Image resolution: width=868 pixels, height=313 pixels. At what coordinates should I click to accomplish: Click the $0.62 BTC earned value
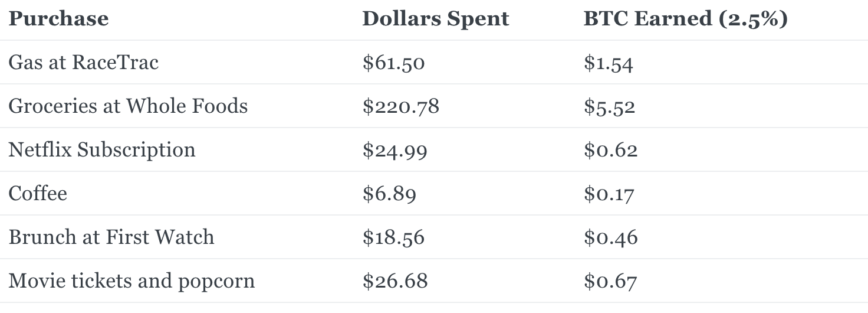610,150
